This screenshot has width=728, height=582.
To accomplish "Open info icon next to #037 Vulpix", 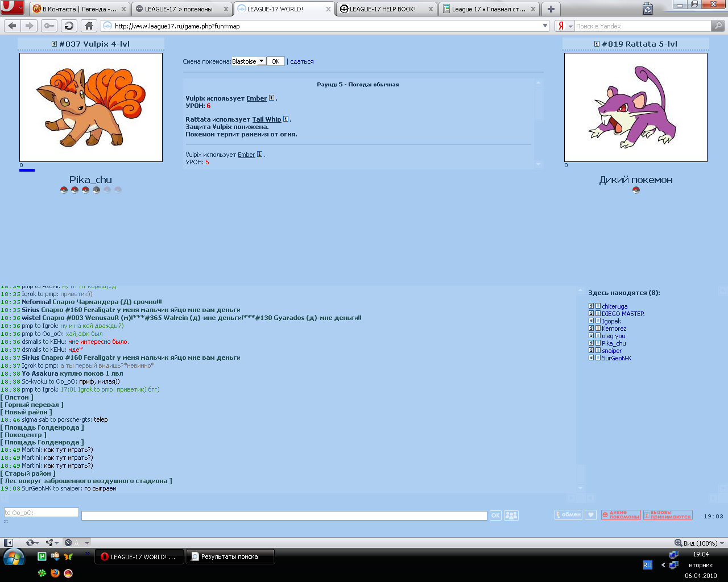I will pos(55,44).
